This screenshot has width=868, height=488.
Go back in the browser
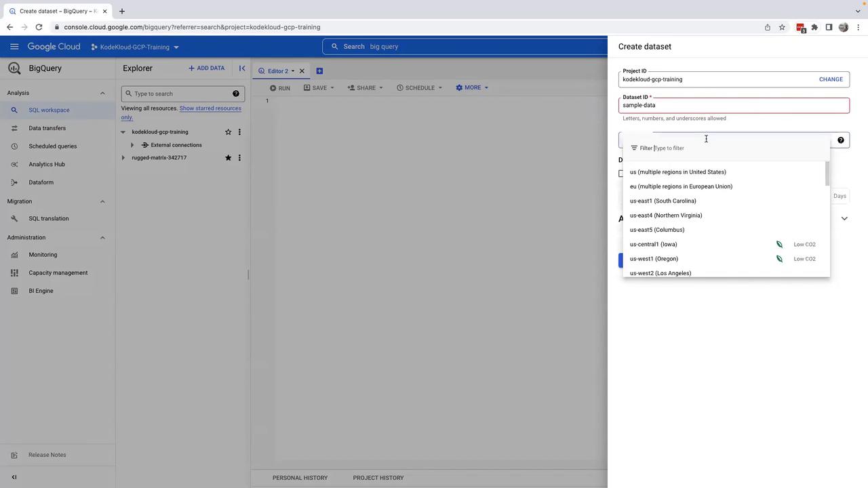[x=9, y=27]
